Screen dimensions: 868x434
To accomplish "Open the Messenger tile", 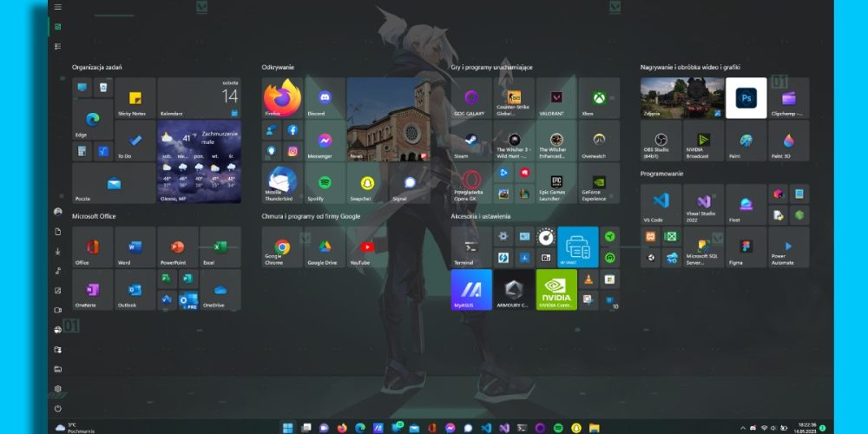I will click(x=325, y=141).
